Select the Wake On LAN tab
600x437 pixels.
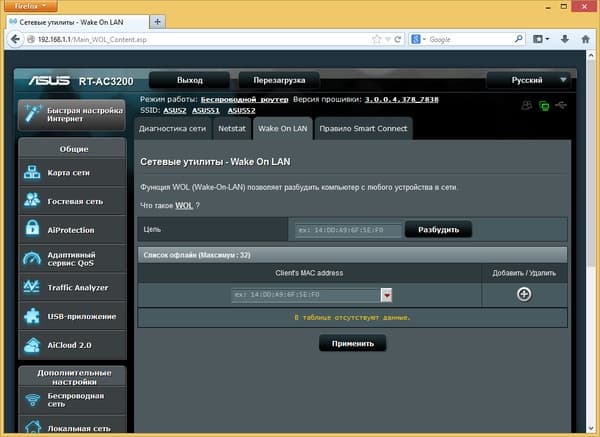282,129
